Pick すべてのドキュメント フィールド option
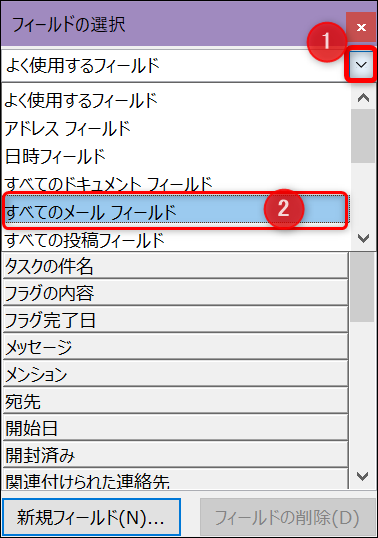 (176, 183)
